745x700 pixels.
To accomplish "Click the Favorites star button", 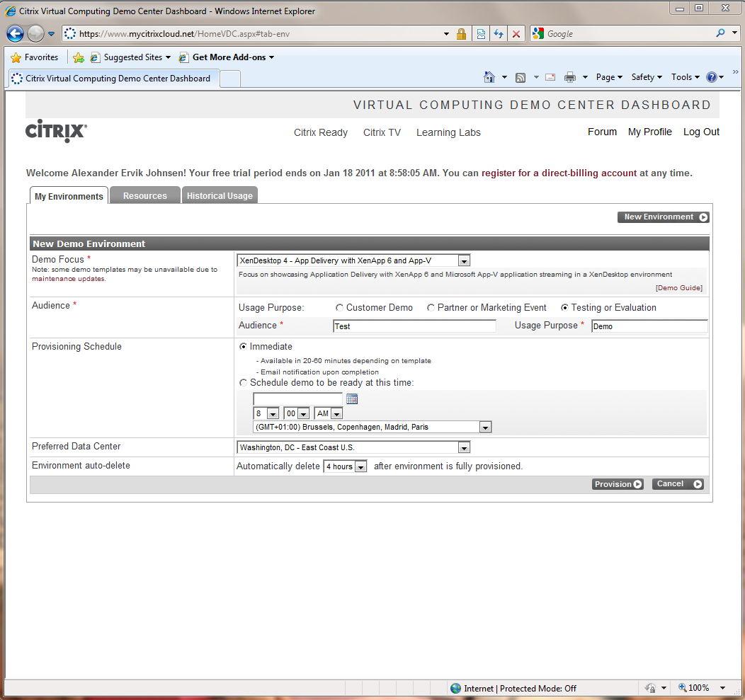I will coord(34,57).
